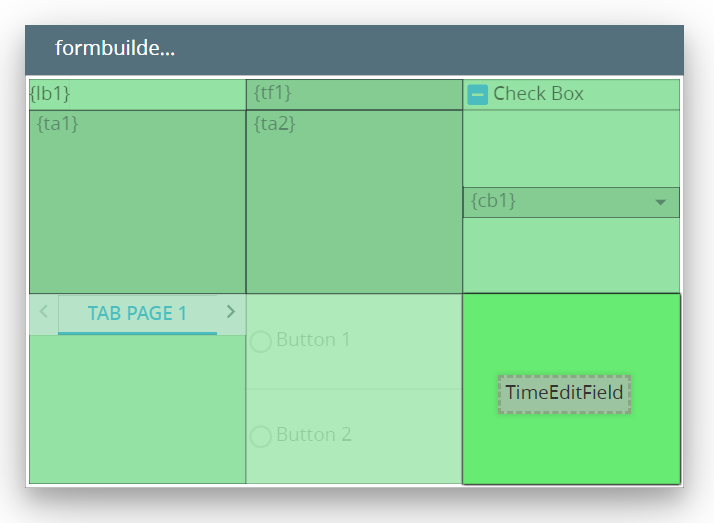The width and height of the screenshot is (714, 523).
Task: Focus the {tf1} text field
Action: [x=354, y=94]
